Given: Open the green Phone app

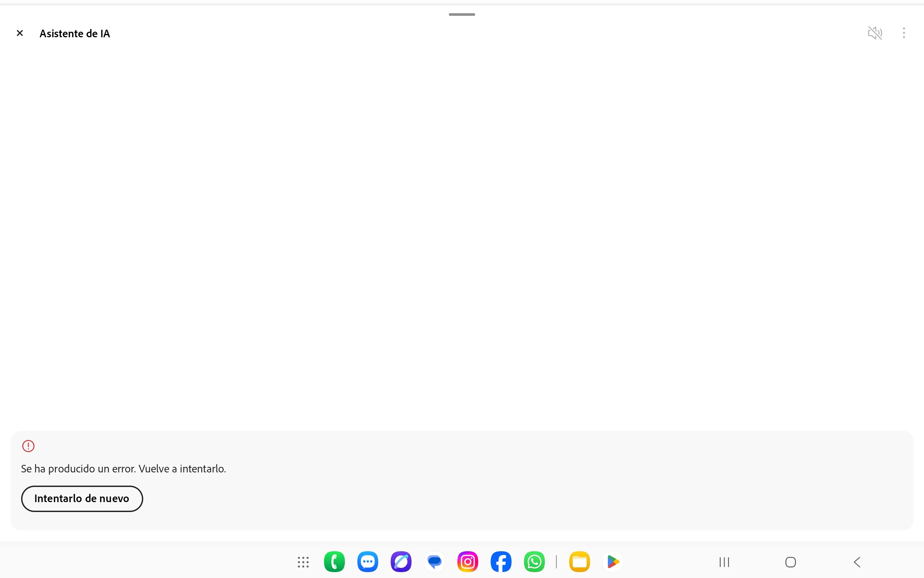Looking at the screenshot, I should tap(334, 562).
